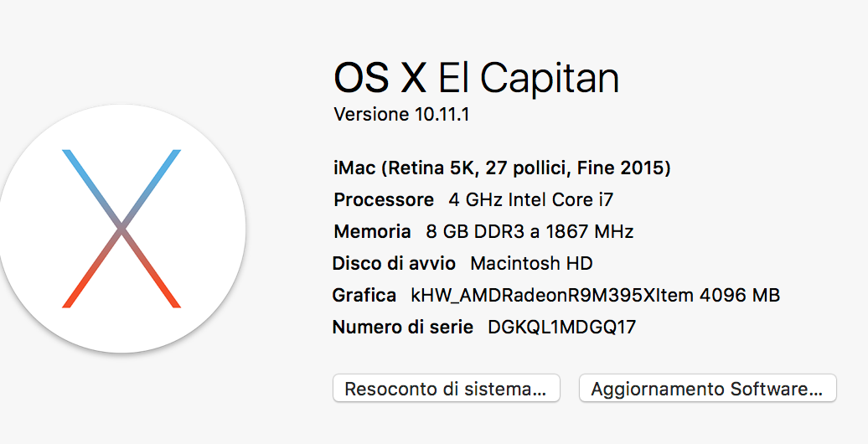Click the 1867 MHz memory speed

(594, 232)
